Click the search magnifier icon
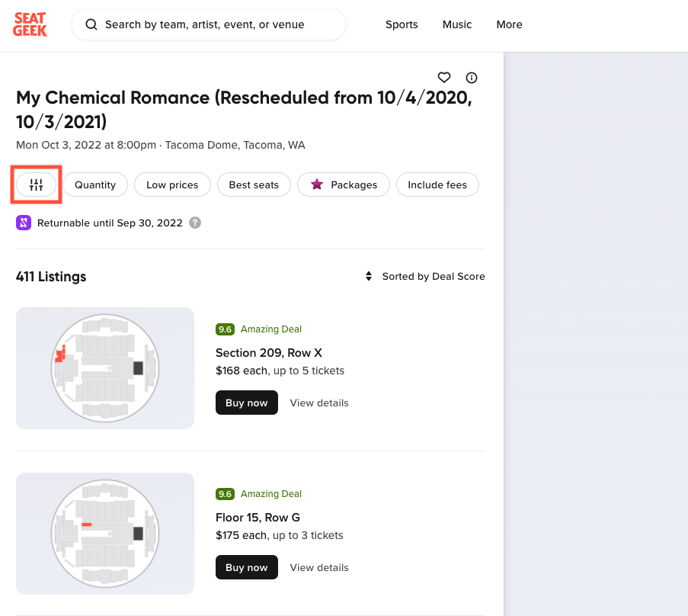Screen dimensions: 688x616 pos(91,24)
